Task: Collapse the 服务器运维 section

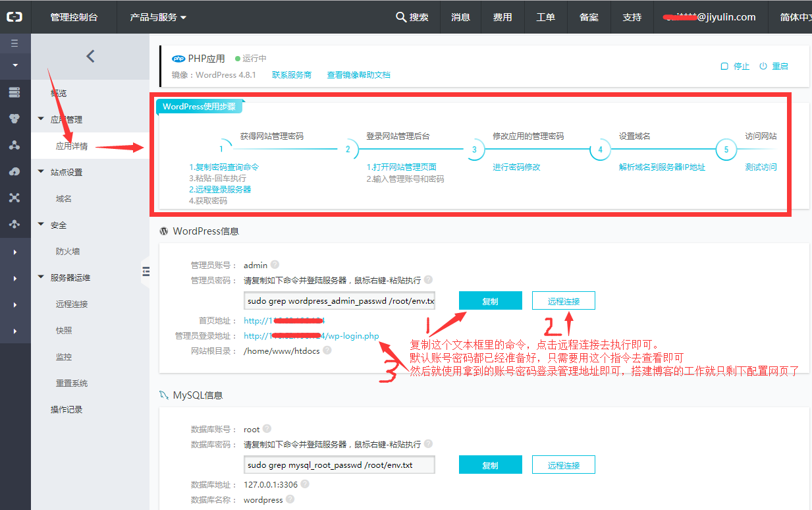Action: point(41,277)
